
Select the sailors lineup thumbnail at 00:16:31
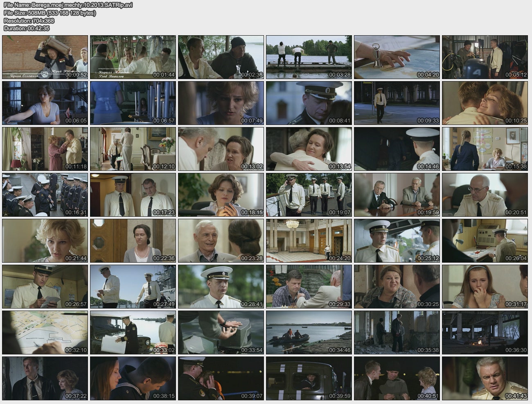pos(45,195)
